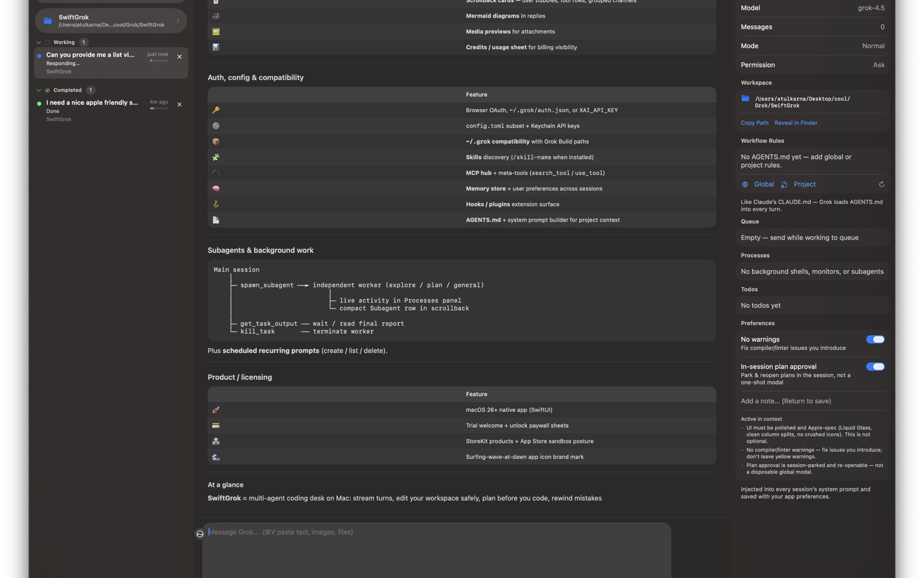Click the 'kill_task' text in diagram

coord(257,331)
